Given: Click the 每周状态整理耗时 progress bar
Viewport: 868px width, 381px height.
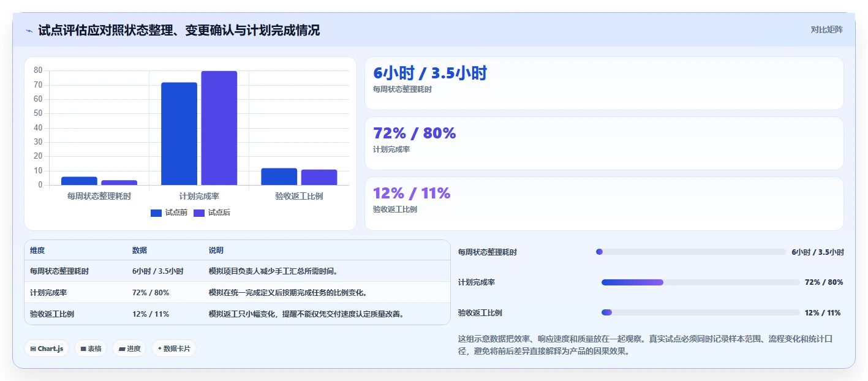Looking at the screenshot, I should 691,252.
